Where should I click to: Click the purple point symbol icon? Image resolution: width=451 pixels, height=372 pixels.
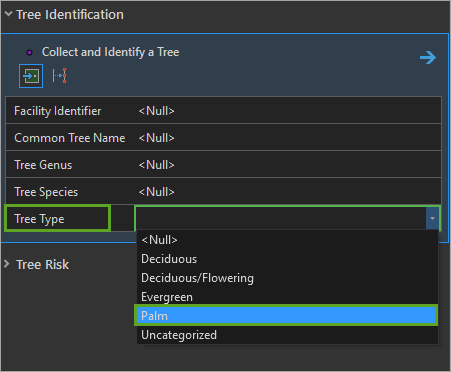click(x=29, y=52)
